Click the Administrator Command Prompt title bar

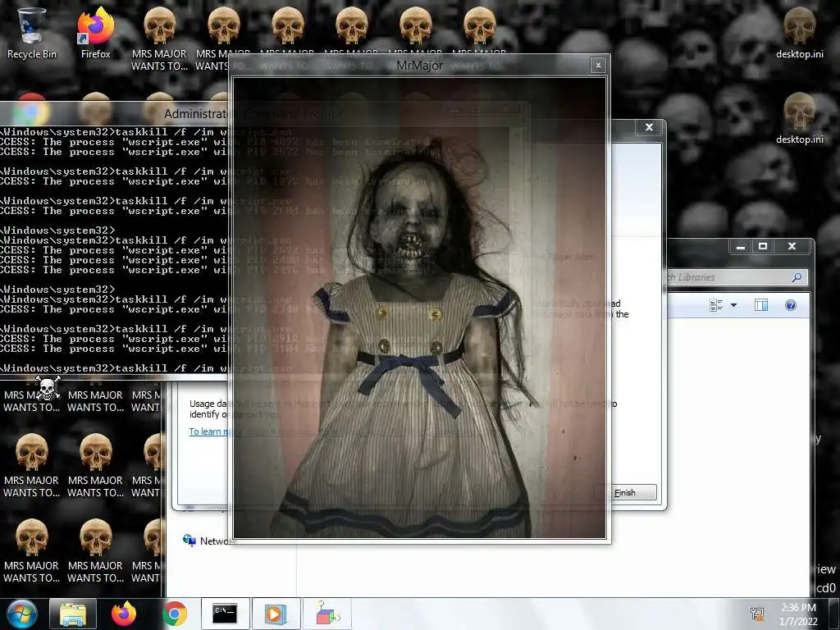click(x=115, y=113)
